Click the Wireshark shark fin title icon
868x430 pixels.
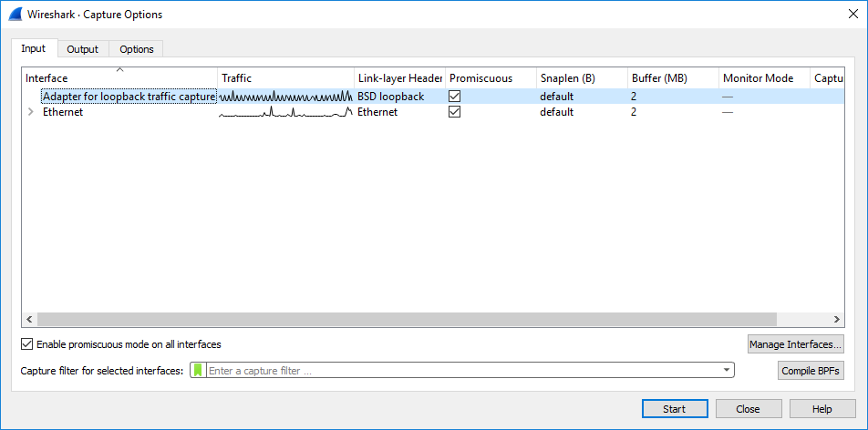click(15, 14)
